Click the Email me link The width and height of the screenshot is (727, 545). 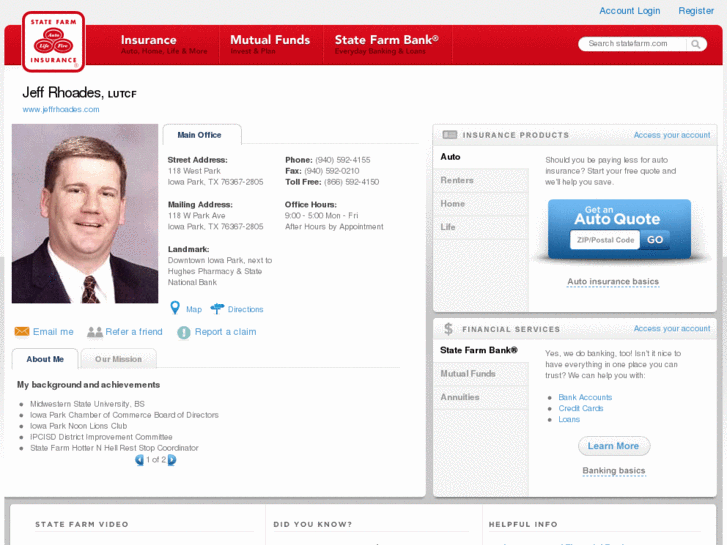click(53, 332)
